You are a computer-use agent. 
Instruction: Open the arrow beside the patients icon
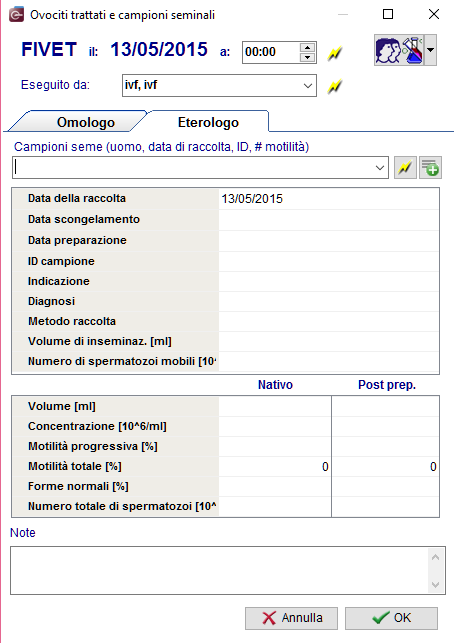pyautogui.click(x=430, y=50)
